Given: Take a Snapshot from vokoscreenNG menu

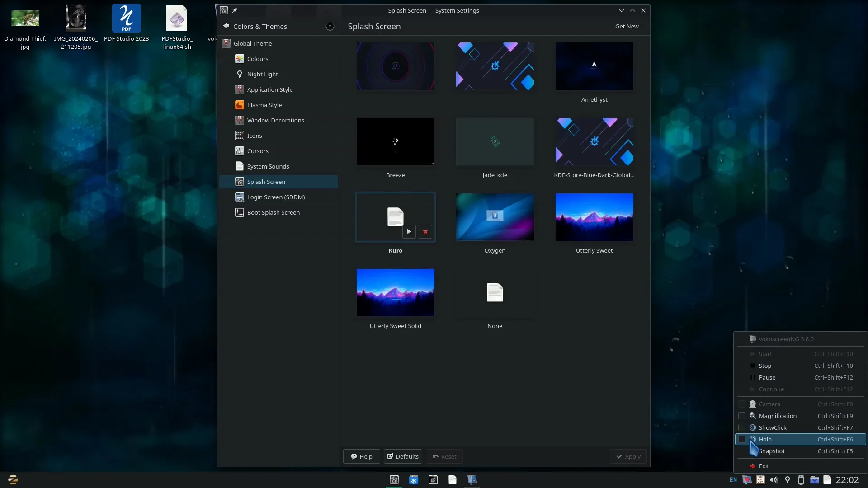Looking at the screenshot, I should click(x=800, y=451).
